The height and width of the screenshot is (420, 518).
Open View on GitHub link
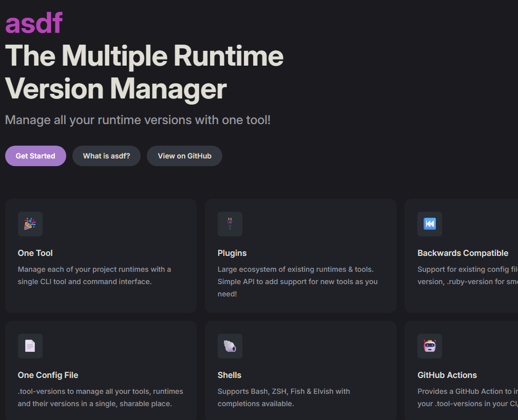[184, 156]
